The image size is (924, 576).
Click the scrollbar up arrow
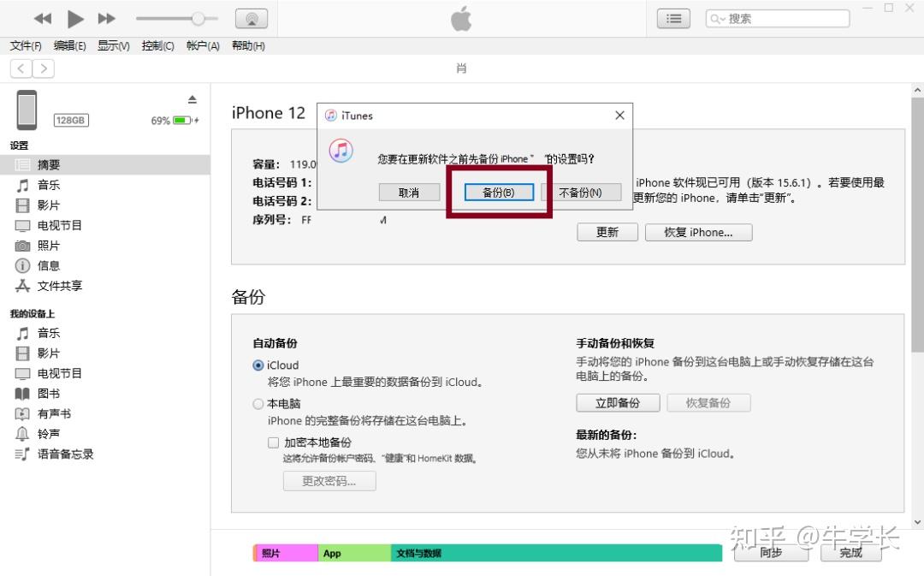(x=917, y=91)
